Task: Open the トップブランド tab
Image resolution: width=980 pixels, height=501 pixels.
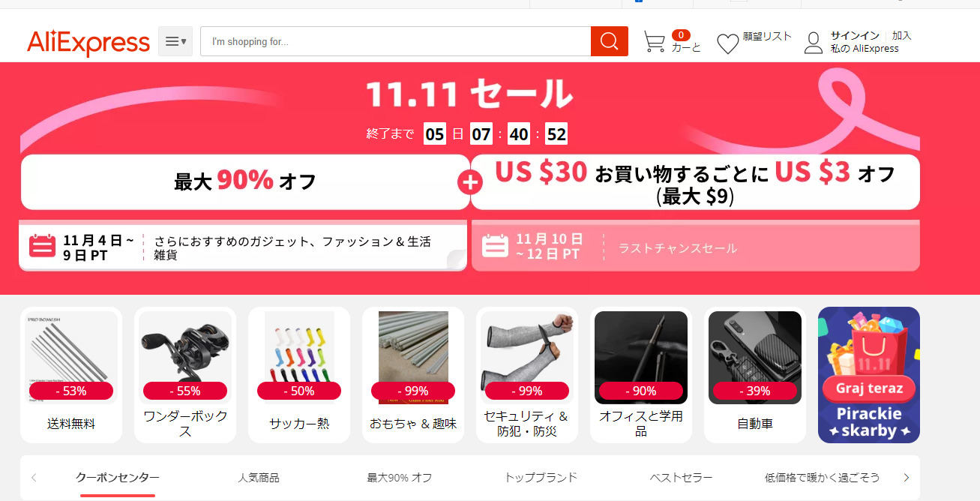Action: click(x=541, y=478)
